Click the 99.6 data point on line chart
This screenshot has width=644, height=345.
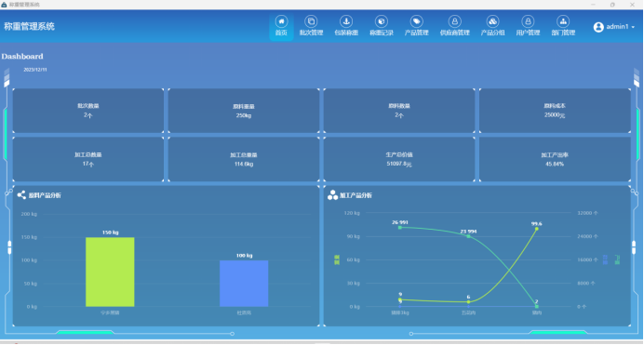[x=537, y=229]
